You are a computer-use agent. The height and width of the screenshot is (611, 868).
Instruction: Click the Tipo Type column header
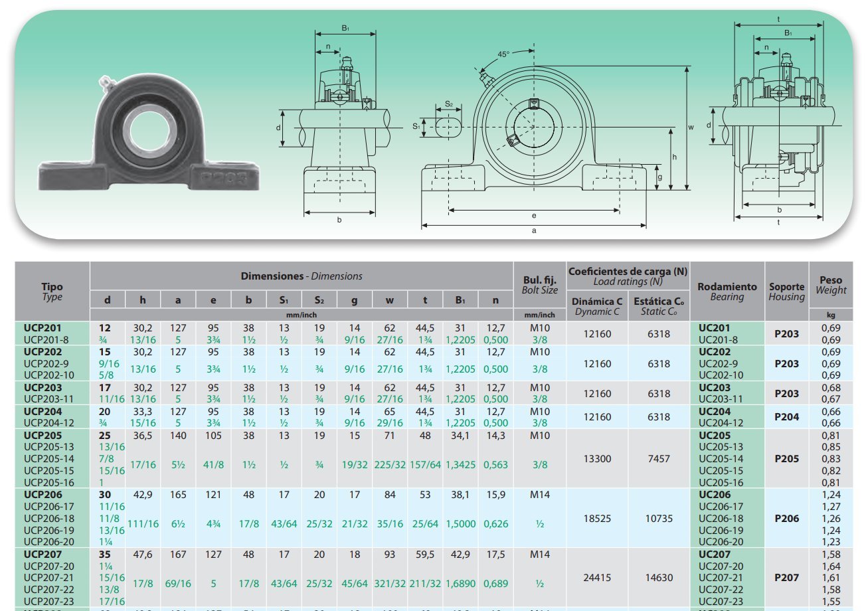[x=52, y=292]
